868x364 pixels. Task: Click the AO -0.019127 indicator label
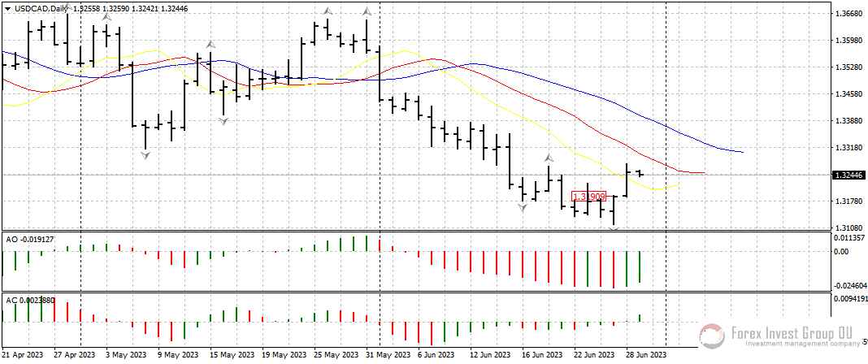coord(30,240)
